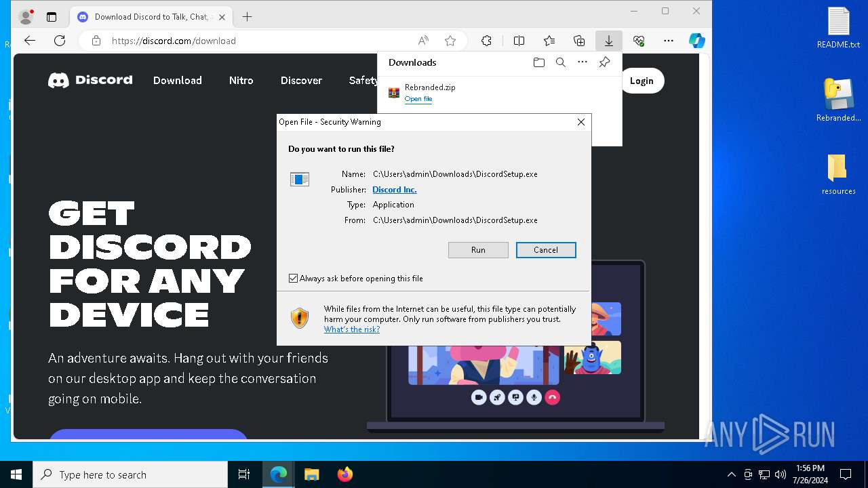868x488 pixels.
Task: Open the Extensions puzzle icon
Action: [486, 41]
